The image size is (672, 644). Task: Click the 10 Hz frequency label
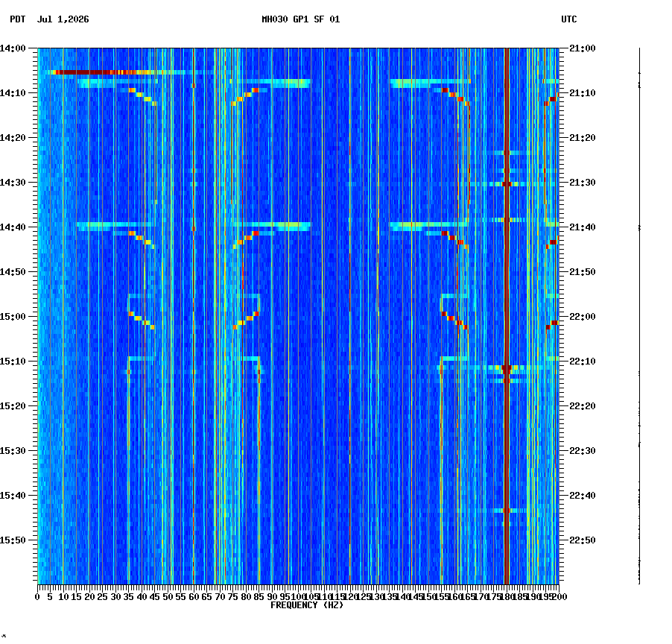[63, 597]
